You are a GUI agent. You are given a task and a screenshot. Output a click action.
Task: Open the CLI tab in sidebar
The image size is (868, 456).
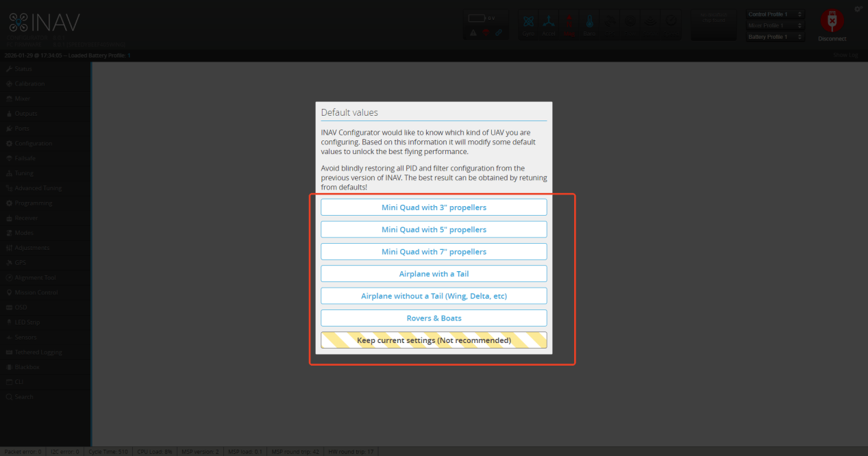(19, 382)
